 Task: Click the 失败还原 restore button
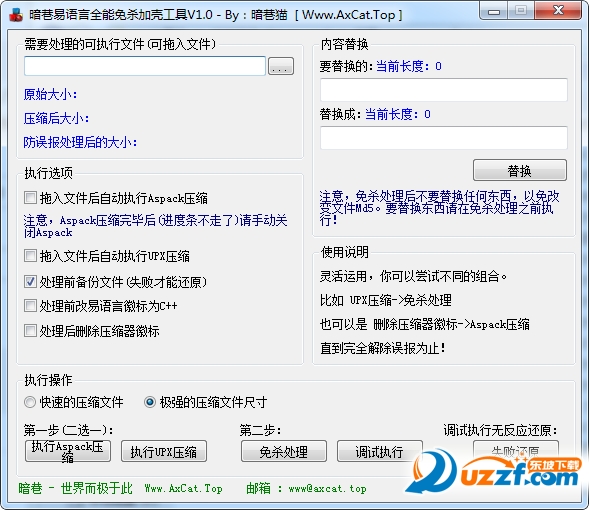click(x=516, y=451)
